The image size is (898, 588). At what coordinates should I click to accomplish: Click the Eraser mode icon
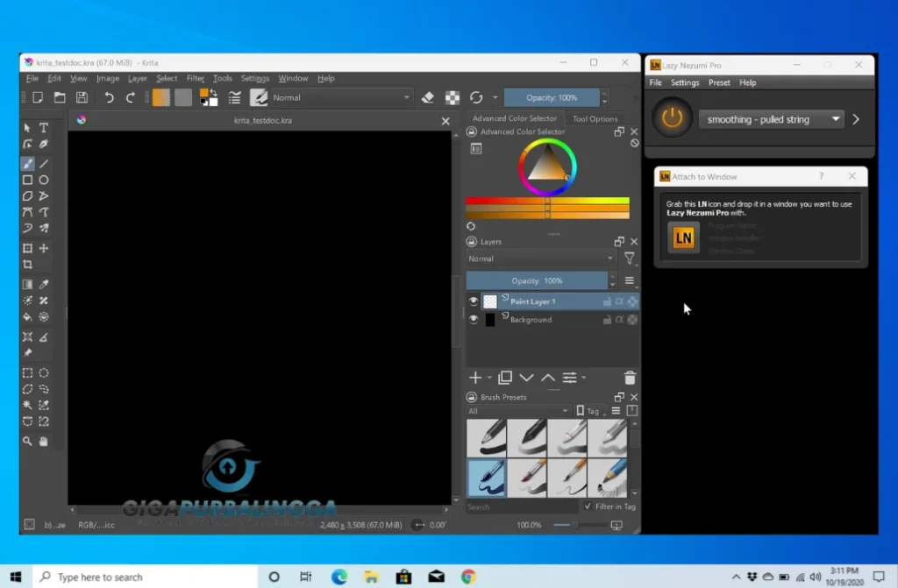click(428, 98)
